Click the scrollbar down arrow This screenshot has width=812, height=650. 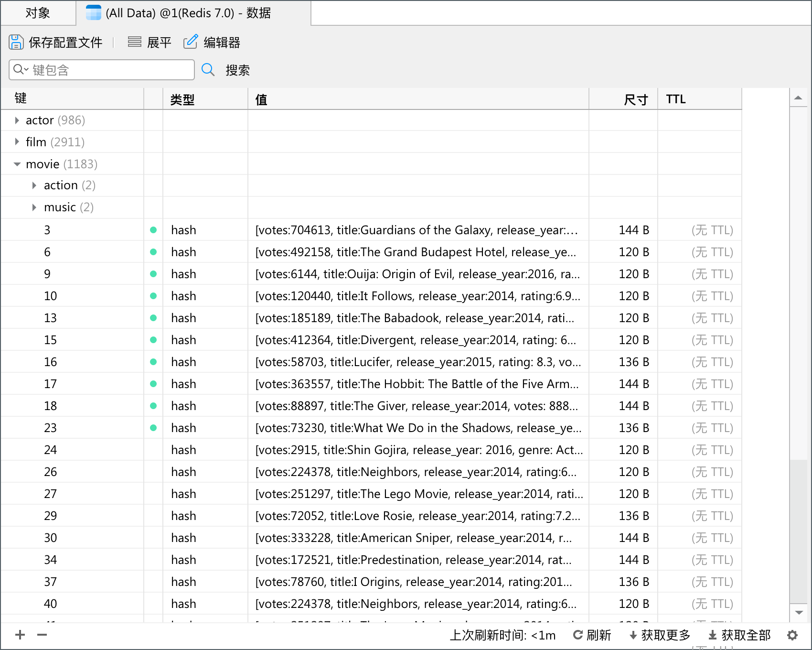798,612
